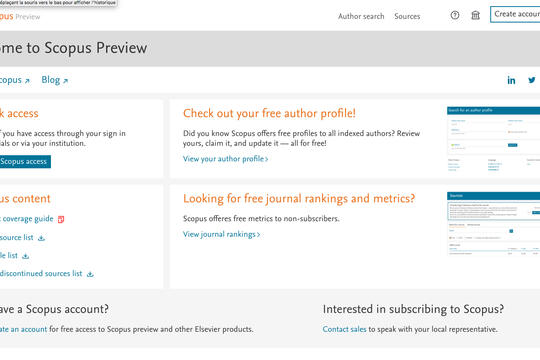Follow View your author profile link
The height and width of the screenshot is (360, 540).
(x=225, y=159)
